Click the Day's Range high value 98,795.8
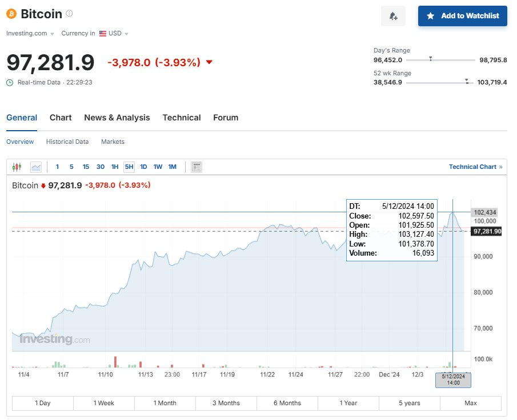The height and width of the screenshot is (420, 517). (x=493, y=60)
